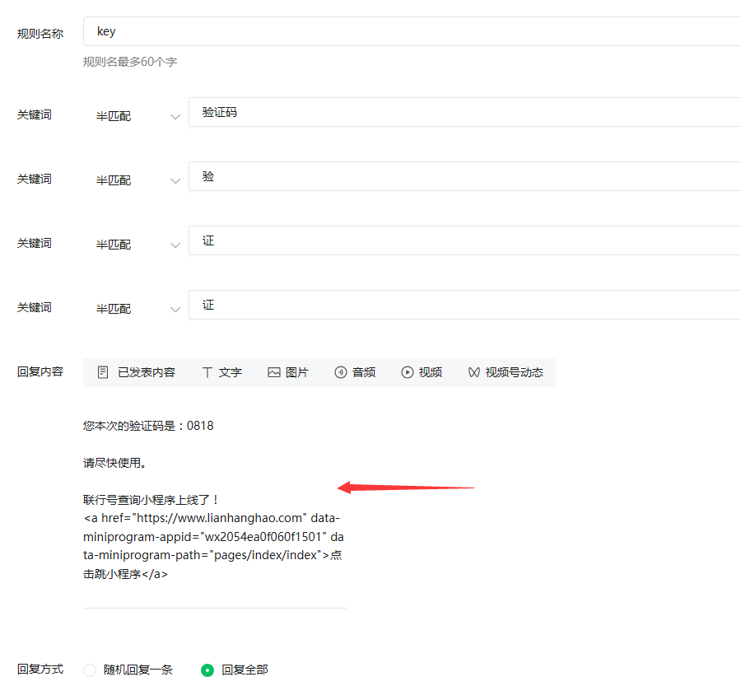Click the 已发表内容 document icon
This screenshot has width=741, height=700.
(103, 372)
